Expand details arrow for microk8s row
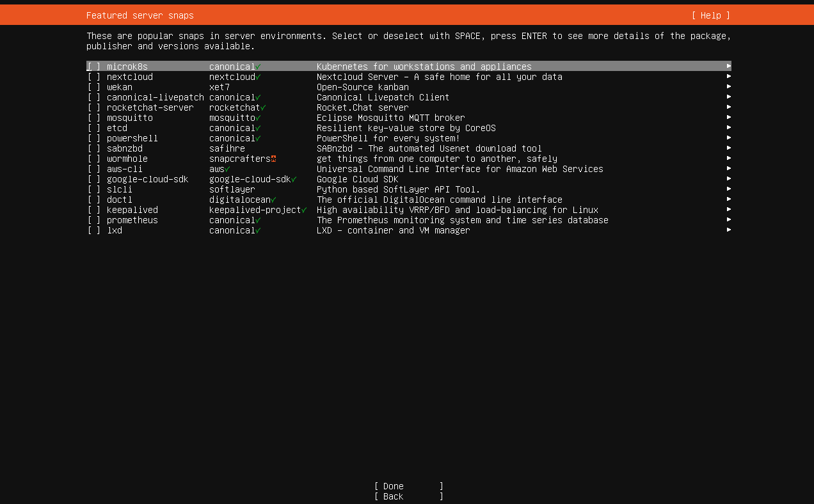The height and width of the screenshot is (504, 814). pyautogui.click(x=728, y=66)
